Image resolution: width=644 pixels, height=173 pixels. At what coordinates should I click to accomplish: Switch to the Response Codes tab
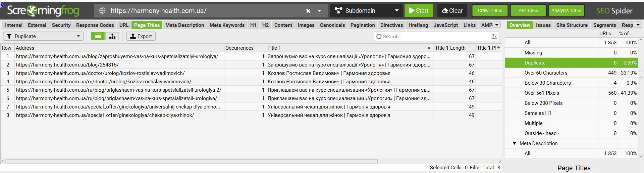pyautogui.click(x=95, y=25)
